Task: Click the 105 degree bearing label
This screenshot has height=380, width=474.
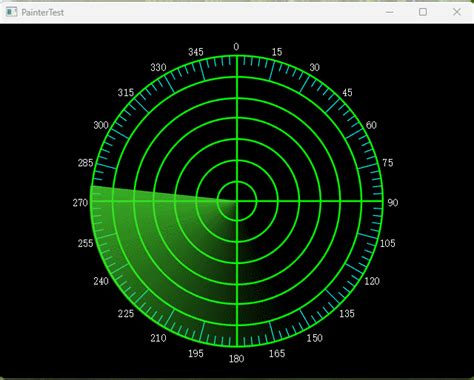Action: (x=387, y=243)
